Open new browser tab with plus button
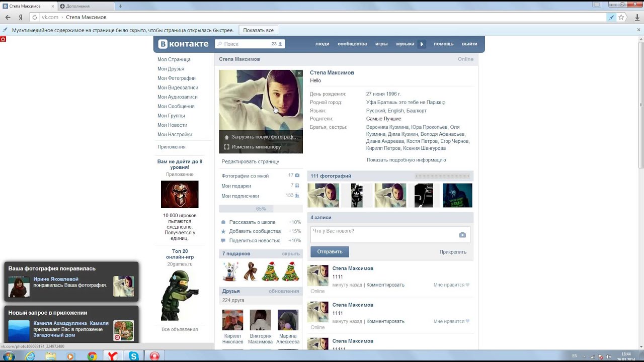The height and width of the screenshot is (362, 644). (120, 6)
